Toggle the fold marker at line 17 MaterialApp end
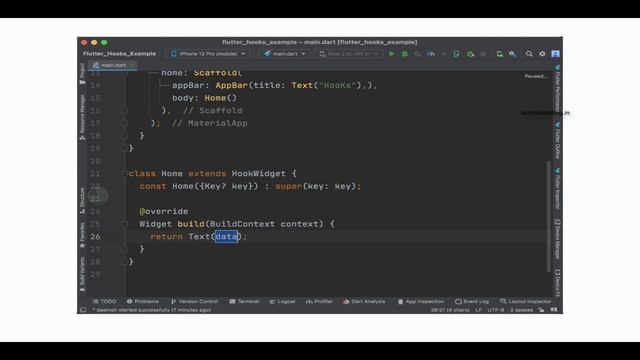 click(x=124, y=123)
